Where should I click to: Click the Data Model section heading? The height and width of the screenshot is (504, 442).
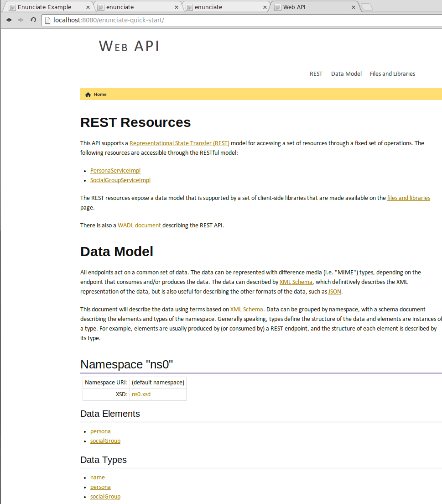(x=117, y=252)
